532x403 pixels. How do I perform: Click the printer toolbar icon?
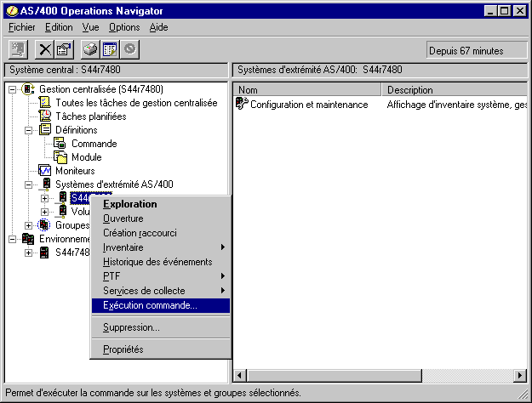click(90, 49)
